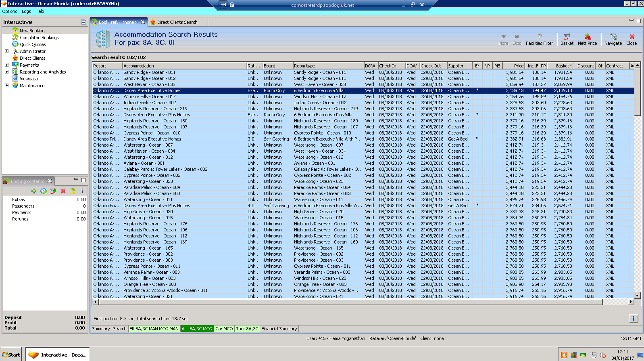Open the Facilities Filter funnel
The image size is (644, 361).
pos(539,39)
